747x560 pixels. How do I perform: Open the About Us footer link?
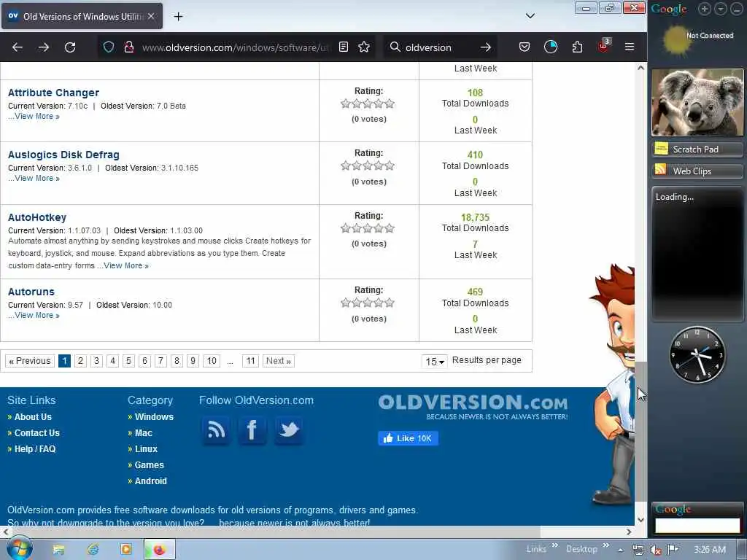pyautogui.click(x=33, y=417)
